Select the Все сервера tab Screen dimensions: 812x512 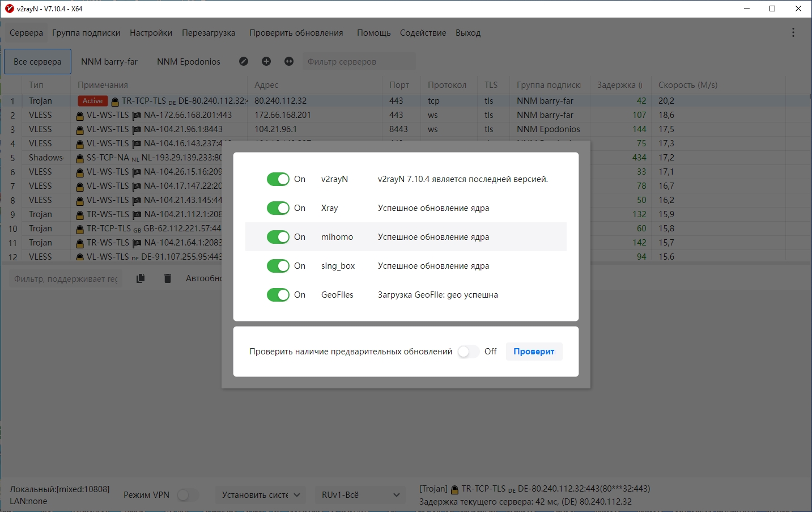[x=38, y=61]
